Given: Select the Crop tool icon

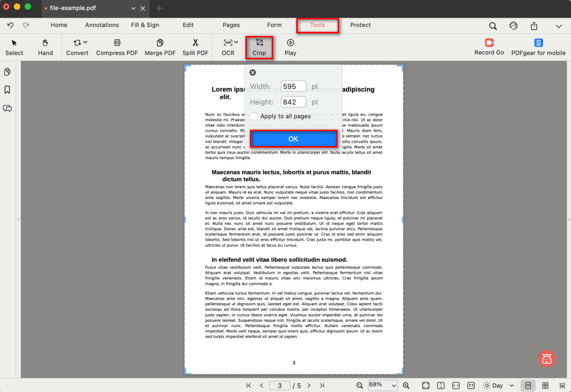Looking at the screenshot, I should (x=259, y=43).
